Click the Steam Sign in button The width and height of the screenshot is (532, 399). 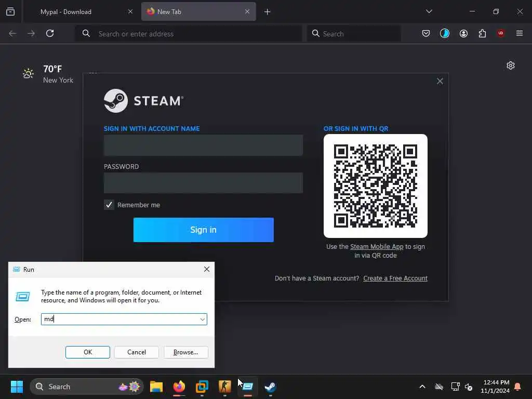(203, 230)
